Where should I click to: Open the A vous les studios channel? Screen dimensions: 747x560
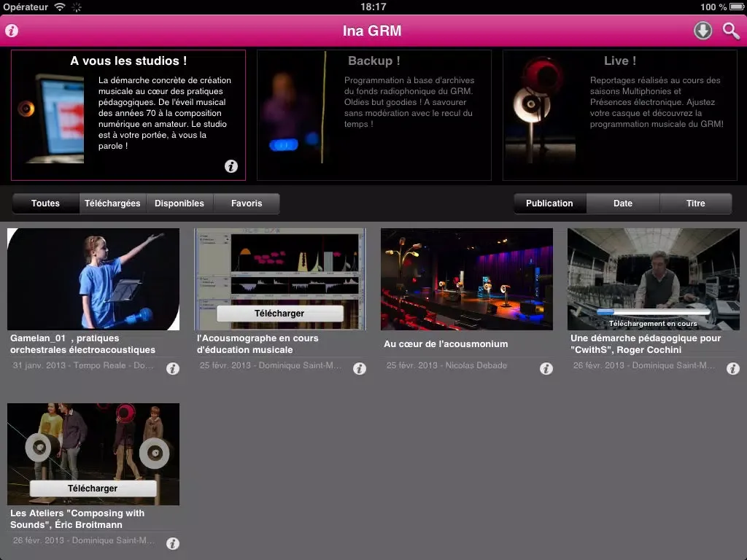[x=128, y=115]
